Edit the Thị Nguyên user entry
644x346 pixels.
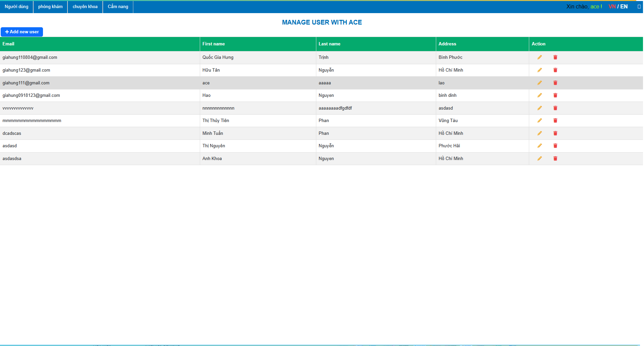tap(539, 146)
